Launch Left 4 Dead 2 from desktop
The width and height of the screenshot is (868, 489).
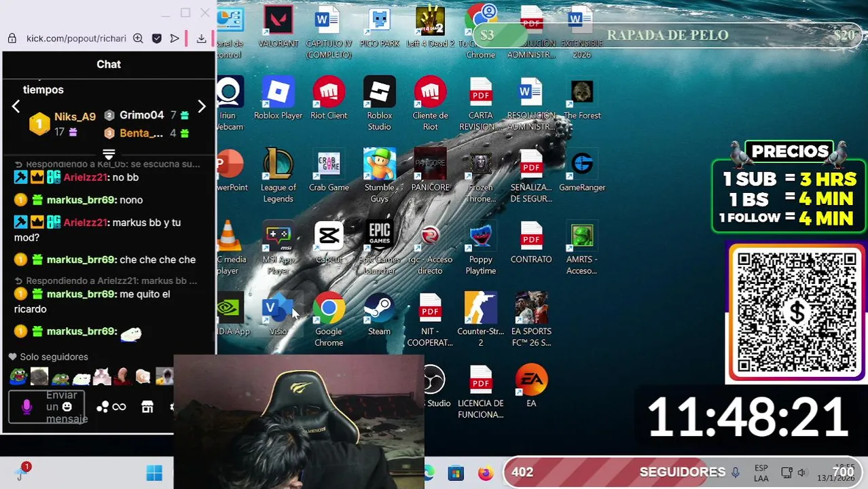pos(430,27)
